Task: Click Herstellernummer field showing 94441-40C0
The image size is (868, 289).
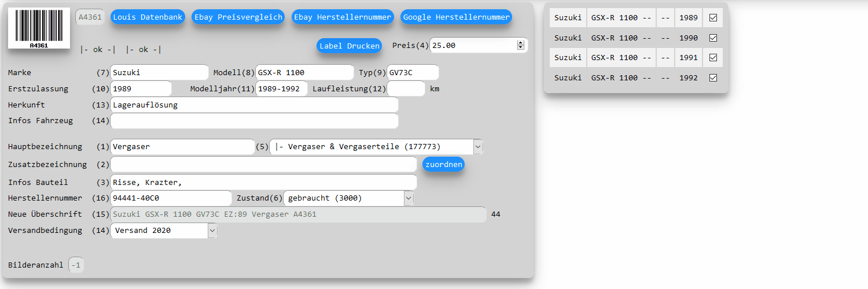Action: click(171, 198)
